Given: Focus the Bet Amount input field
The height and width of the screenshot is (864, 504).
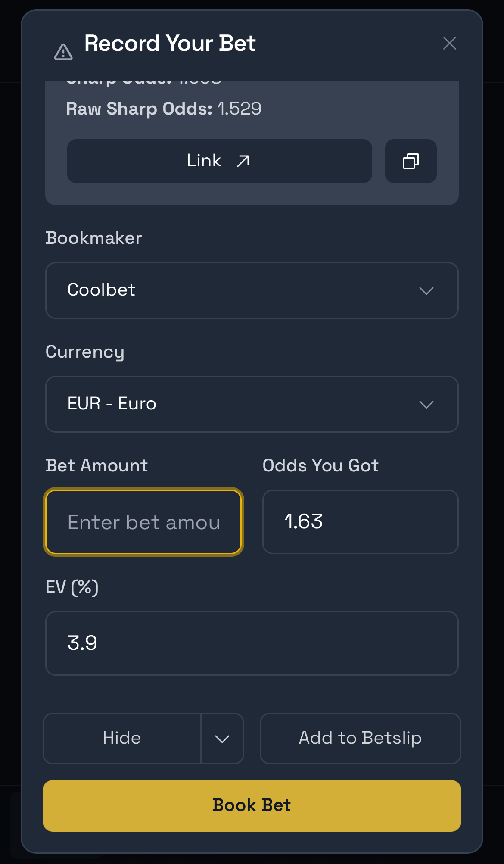Looking at the screenshot, I should (x=143, y=522).
